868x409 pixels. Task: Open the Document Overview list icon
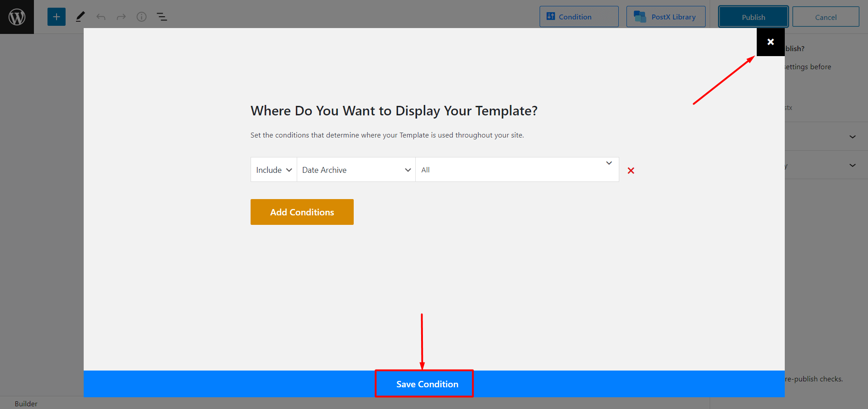tap(161, 16)
